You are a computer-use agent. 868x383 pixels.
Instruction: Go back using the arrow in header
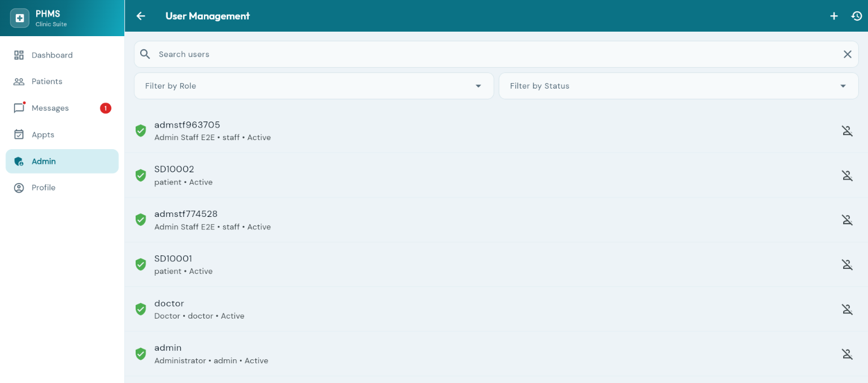coord(141,16)
